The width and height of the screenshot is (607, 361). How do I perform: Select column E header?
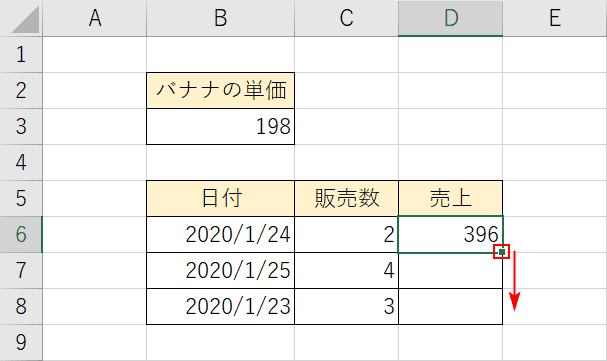555,18
